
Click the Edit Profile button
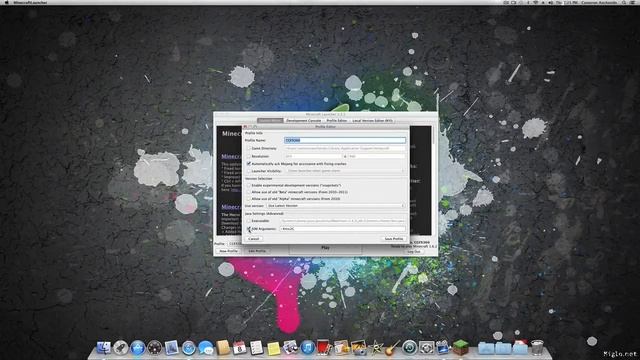tap(257, 251)
